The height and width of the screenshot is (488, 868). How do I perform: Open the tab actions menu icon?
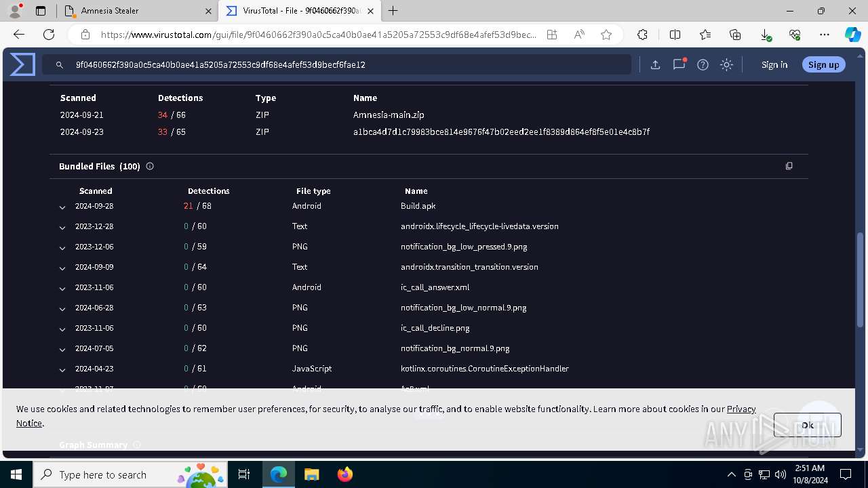click(x=41, y=11)
